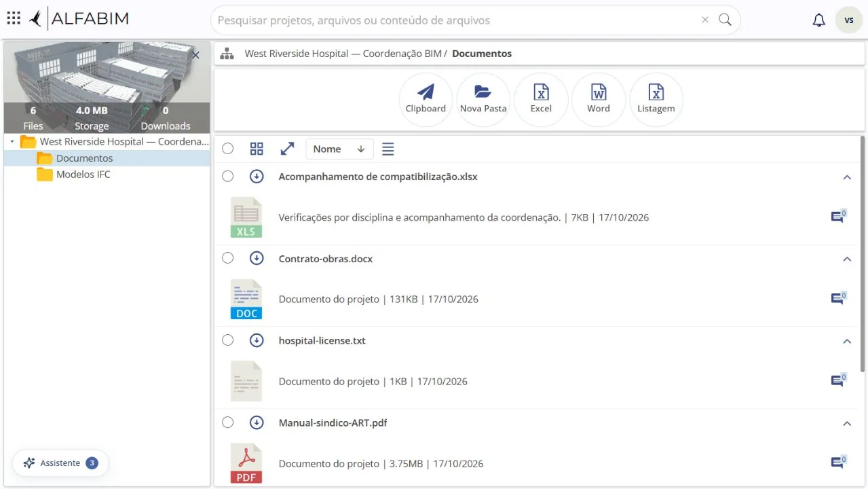Collapse Acompanhamento de compatibilização.xlsx details
This screenshot has height=489, width=868.
(847, 177)
